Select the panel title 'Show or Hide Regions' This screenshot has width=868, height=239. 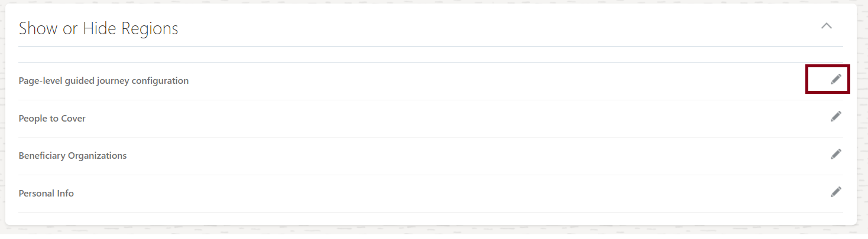coord(98,28)
